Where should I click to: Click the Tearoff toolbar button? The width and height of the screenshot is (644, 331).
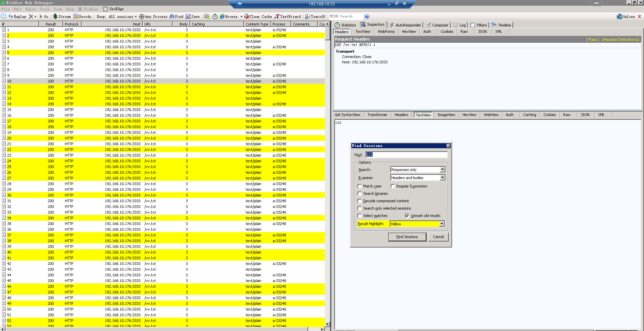pyautogui.click(x=315, y=16)
